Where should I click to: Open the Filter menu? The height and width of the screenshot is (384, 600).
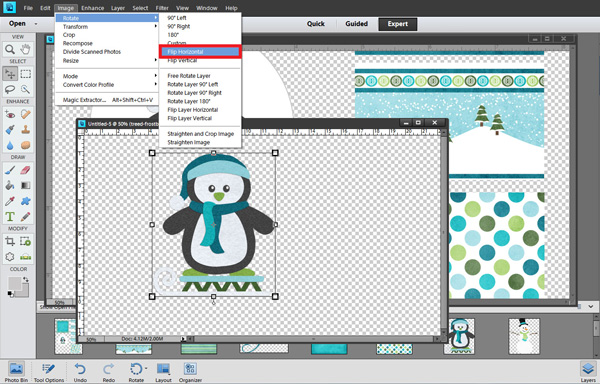click(x=162, y=8)
